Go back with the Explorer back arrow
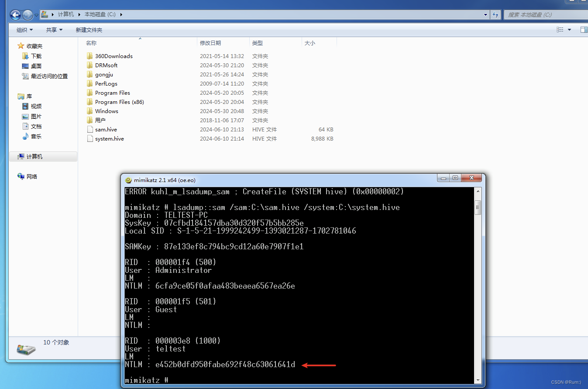 [16, 15]
